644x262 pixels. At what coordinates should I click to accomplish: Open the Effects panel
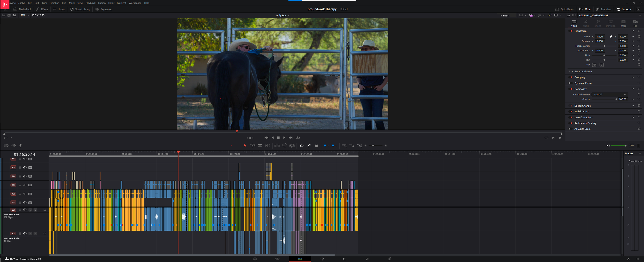[42, 9]
